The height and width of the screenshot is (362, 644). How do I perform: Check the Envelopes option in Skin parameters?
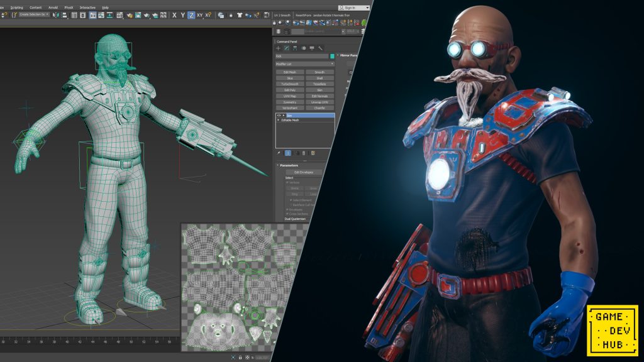(287, 209)
